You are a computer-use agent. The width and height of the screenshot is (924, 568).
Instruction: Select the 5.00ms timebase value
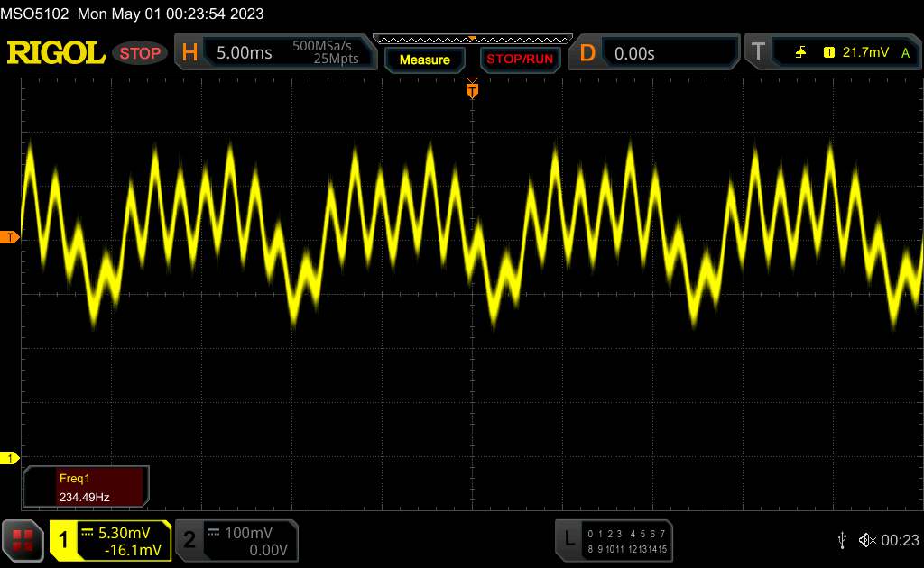(244, 53)
